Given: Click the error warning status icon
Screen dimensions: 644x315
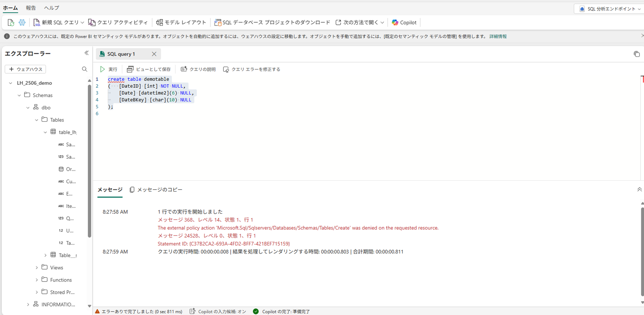Looking at the screenshot, I should [97, 312].
